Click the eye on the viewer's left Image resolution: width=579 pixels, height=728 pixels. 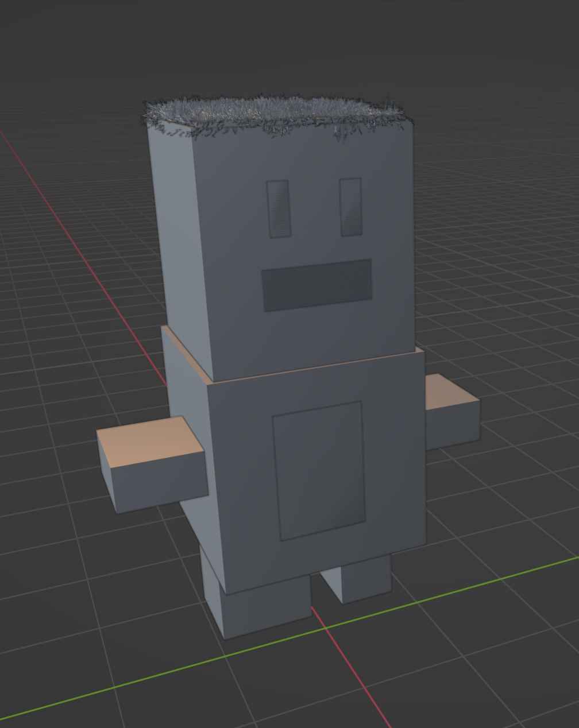(279, 209)
